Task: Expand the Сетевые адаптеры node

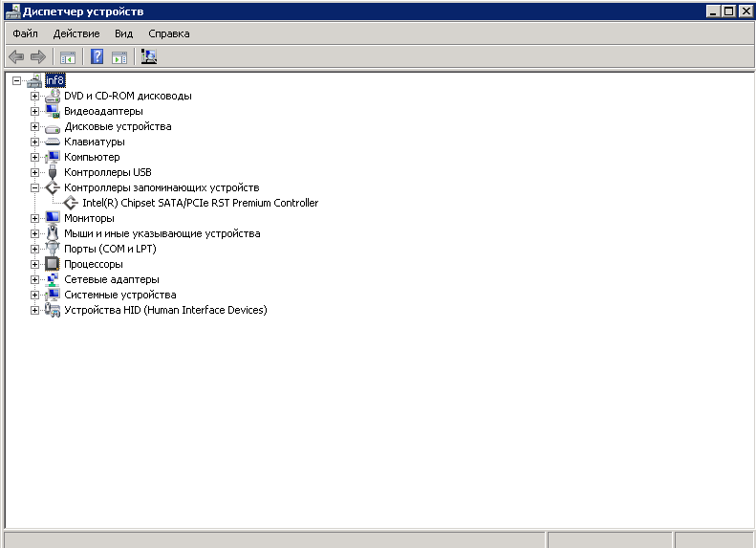Action: click(34, 280)
